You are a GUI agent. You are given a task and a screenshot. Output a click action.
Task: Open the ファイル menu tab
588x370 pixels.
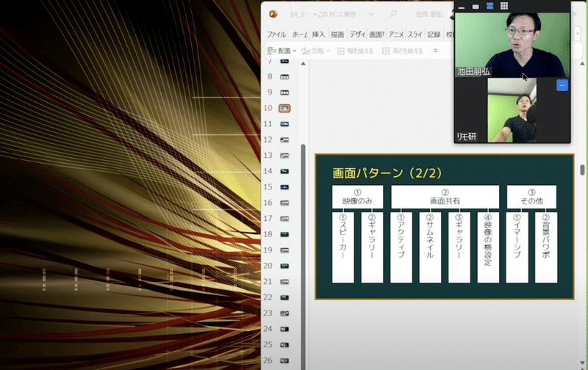tap(276, 35)
